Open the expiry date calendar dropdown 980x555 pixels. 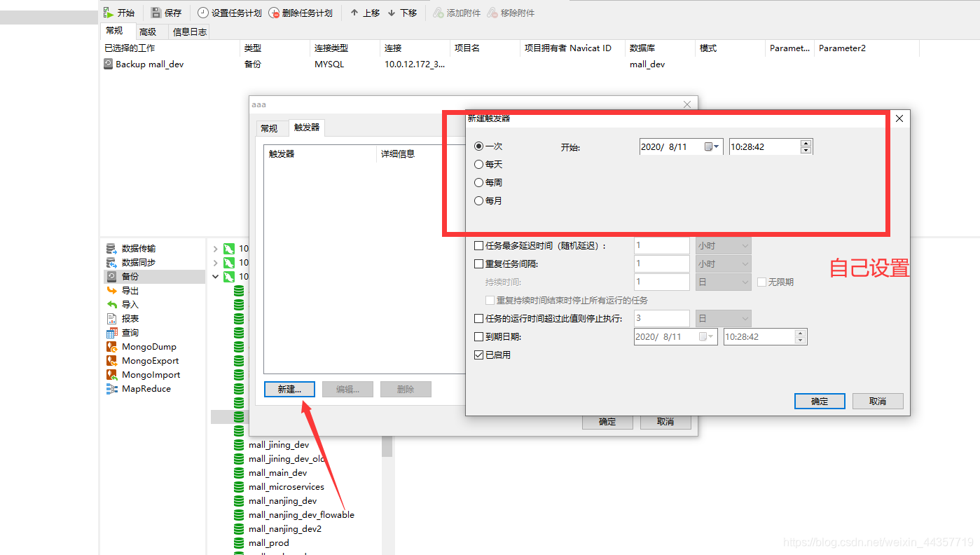(707, 337)
